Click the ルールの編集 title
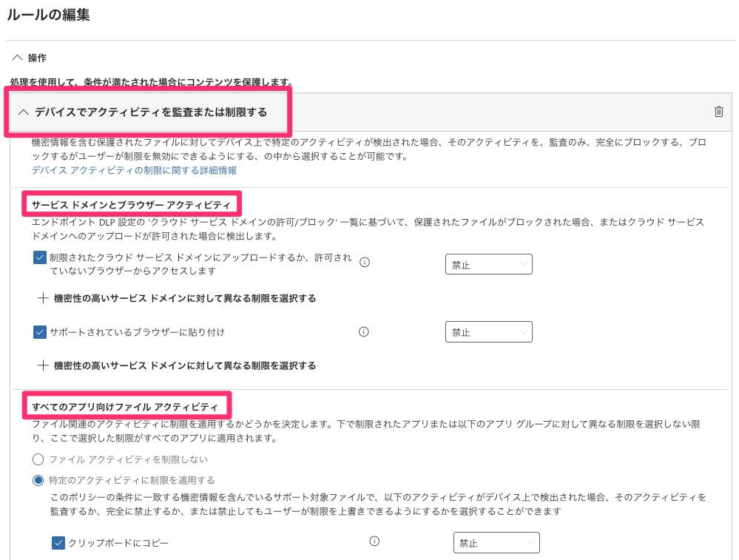 point(48,15)
